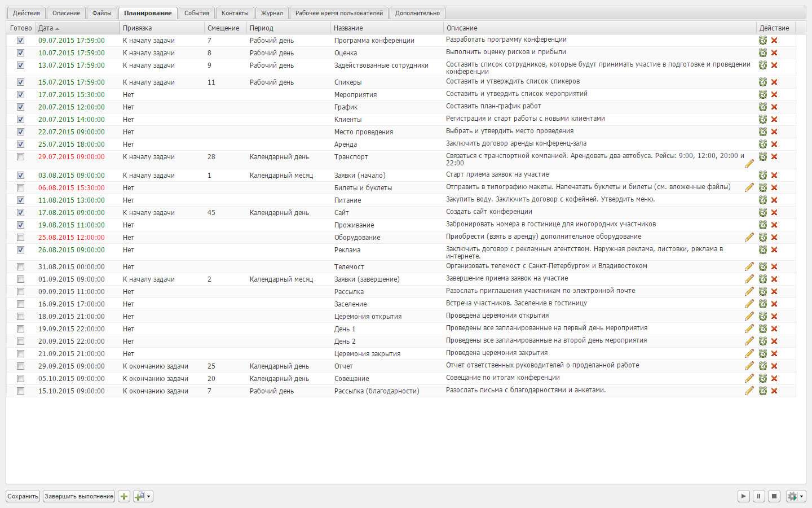The width and height of the screenshot is (812, 508).
Task: Open the Журнал tab
Action: [272, 13]
